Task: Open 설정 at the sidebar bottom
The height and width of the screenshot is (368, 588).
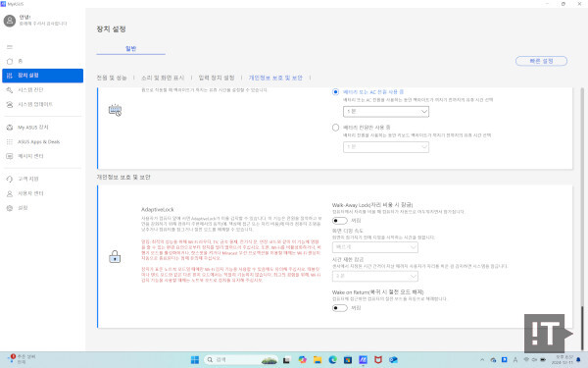Action: pyautogui.click(x=42, y=208)
